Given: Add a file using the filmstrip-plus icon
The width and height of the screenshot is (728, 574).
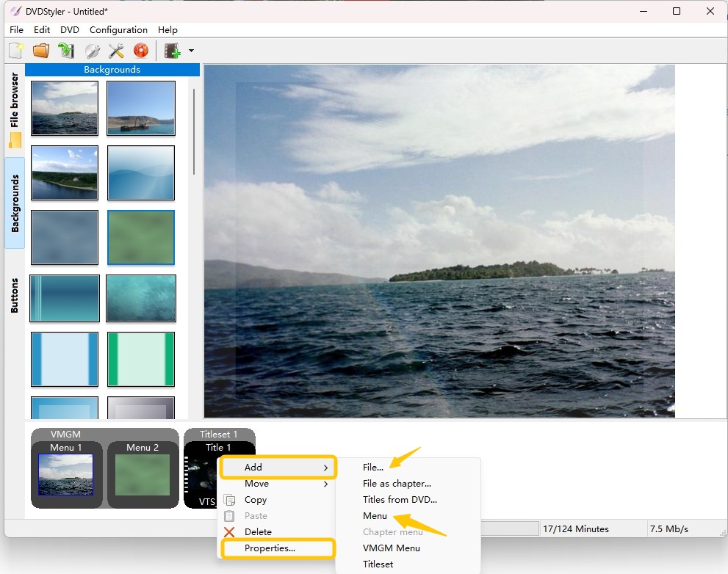Looking at the screenshot, I should click(x=173, y=50).
